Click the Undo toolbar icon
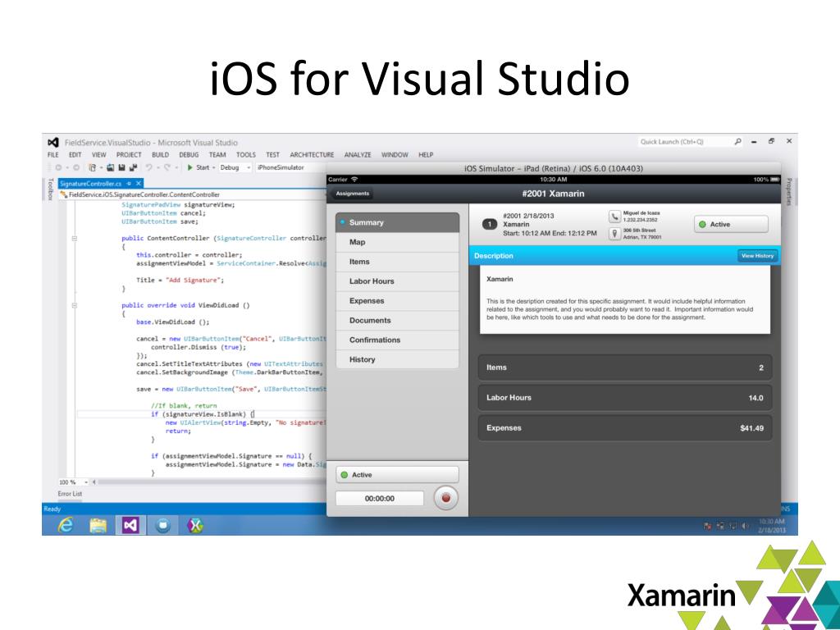This screenshot has width=840, height=630. [149, 167]
